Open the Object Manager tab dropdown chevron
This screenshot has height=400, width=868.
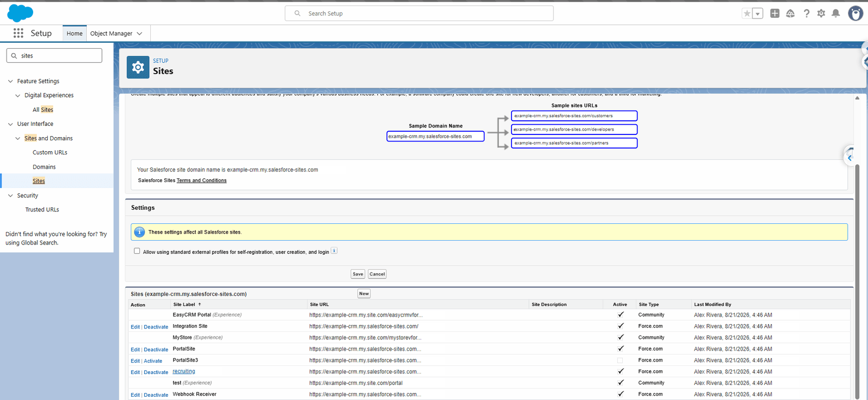pyautogui.click(x=139, y=34)
